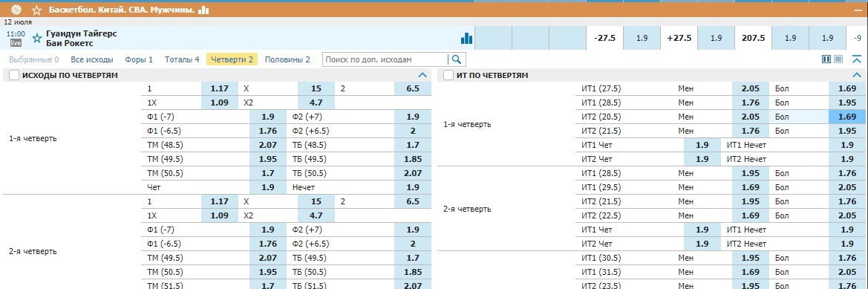The image size is (868, 289).
Task: Switch to the Тоталы 4 tab
Action: tap(182, 59)
